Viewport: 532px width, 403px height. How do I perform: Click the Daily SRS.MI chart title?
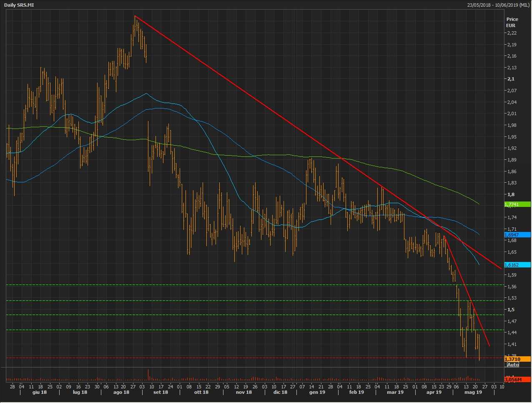click(19, 5)
